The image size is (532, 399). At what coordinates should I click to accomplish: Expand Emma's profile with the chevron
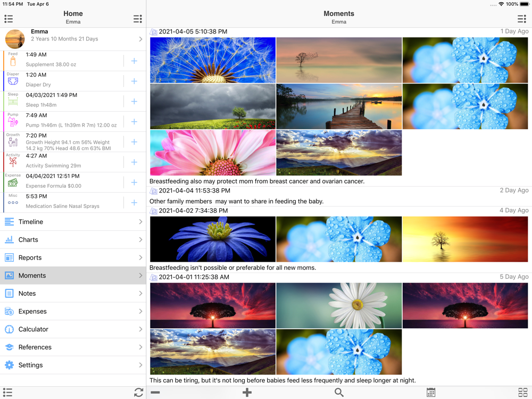click(140, 39)
